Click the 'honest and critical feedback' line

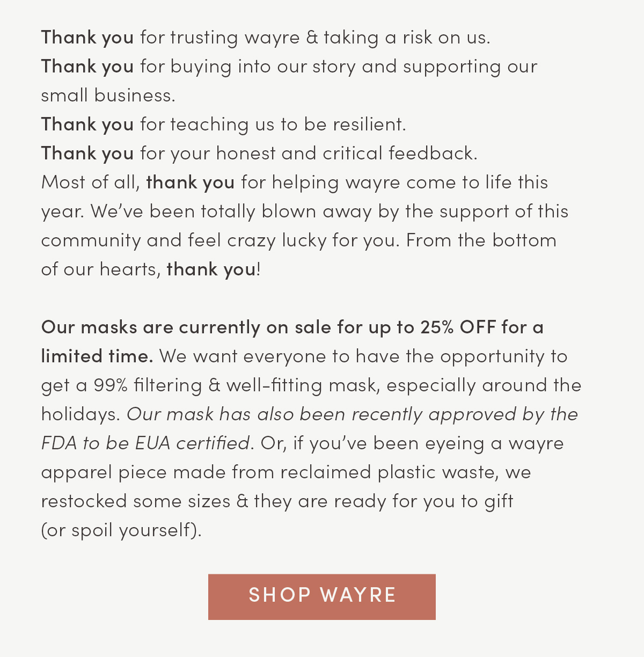308,154
